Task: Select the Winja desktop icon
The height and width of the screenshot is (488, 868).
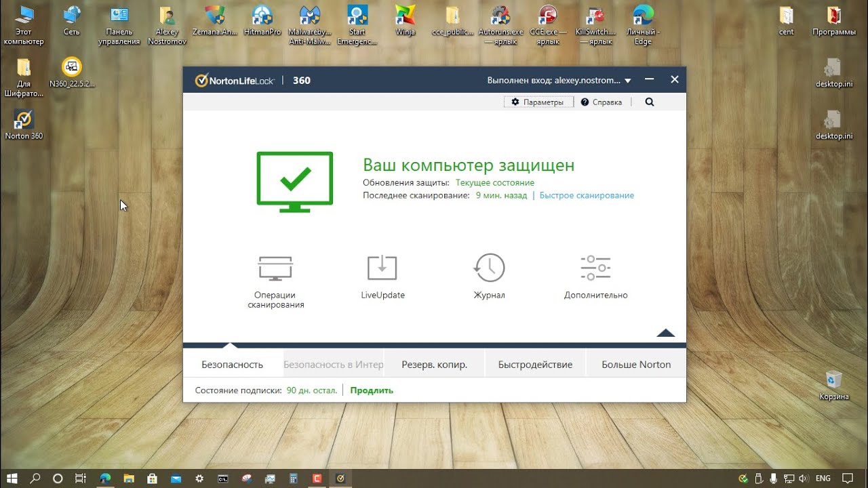Action: pyautogui.click(x=405, y=20)
